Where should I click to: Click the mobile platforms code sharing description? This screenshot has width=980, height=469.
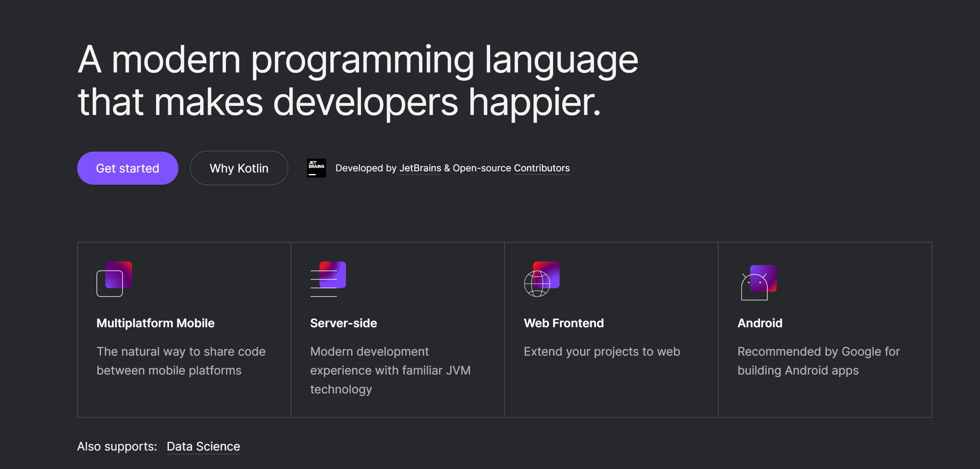(x=181, y=361)
